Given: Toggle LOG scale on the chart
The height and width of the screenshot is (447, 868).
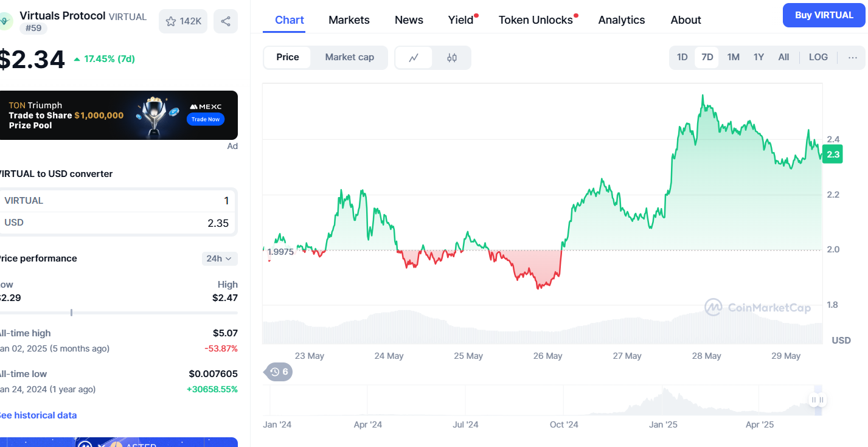Looking at the screenshot, I should (818, 57).
